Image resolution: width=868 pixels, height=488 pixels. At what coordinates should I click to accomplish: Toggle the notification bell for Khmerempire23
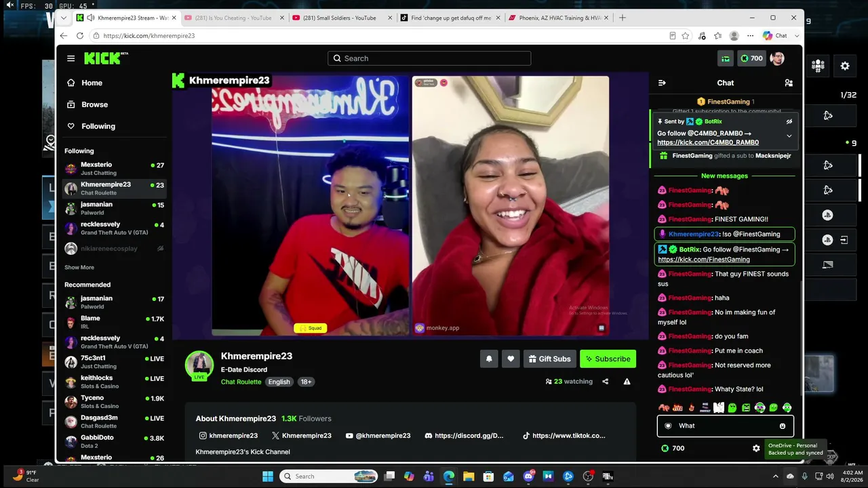pyautogui.click(x=489, y=359)
